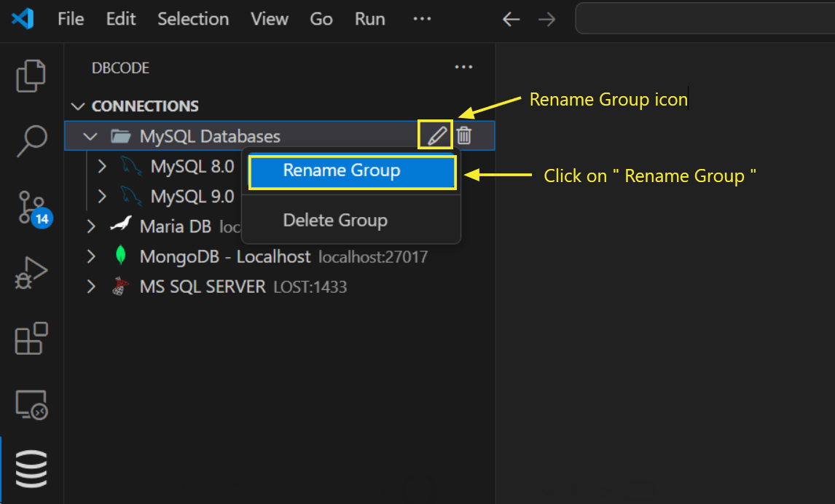Select Delete Group in the context menu
835x504 pixels.
point(335,220)
